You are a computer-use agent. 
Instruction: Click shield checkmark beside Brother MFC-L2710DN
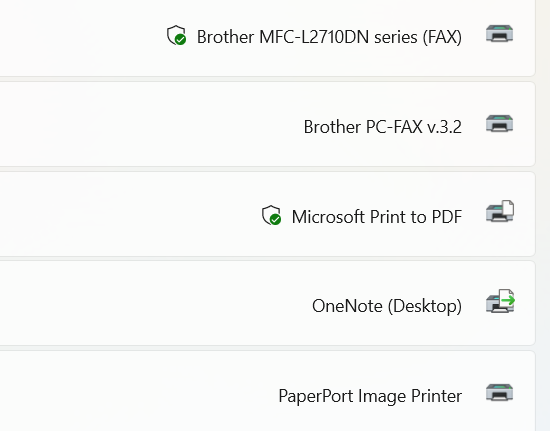pyautogui.click(x=176, y=35)
